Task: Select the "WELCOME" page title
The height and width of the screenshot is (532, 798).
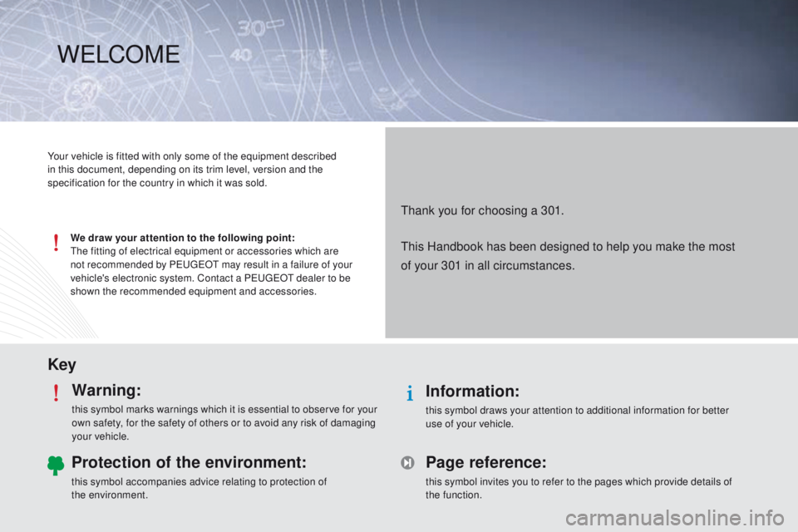Action: [x=119, y=55]
